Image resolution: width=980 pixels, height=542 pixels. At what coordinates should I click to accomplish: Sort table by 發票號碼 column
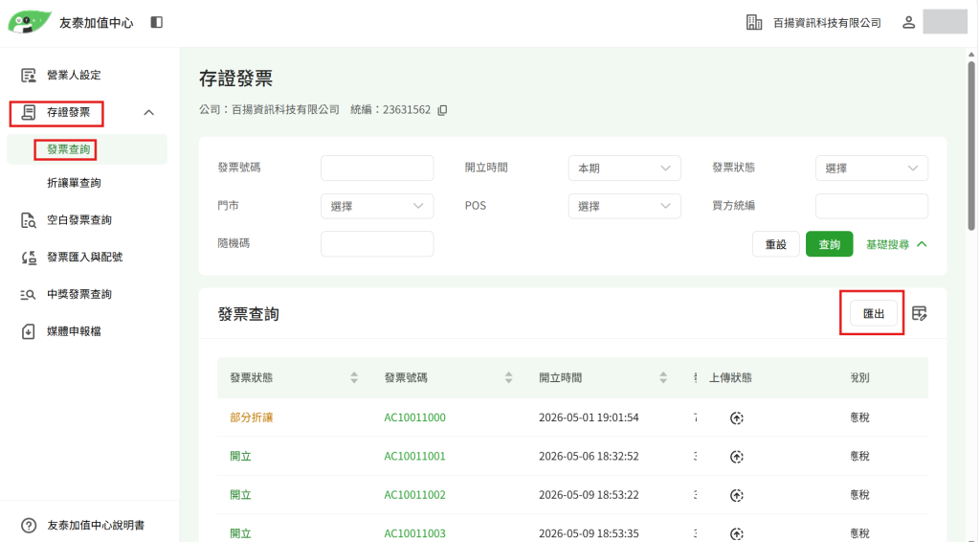[x=509, y=377]
